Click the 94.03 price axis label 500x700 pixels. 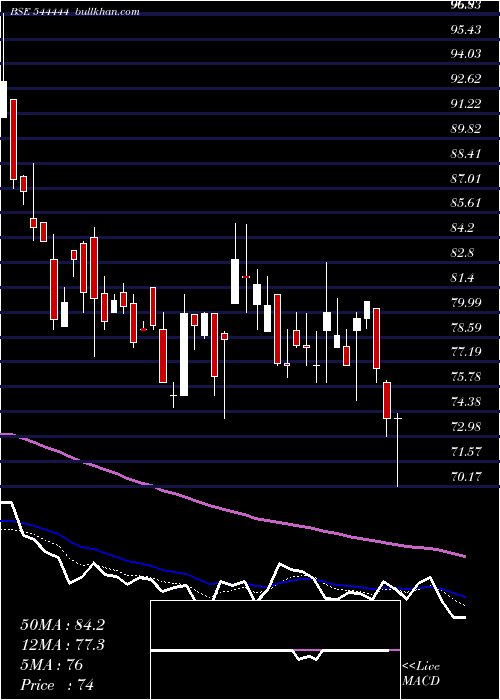coord(467,54)
